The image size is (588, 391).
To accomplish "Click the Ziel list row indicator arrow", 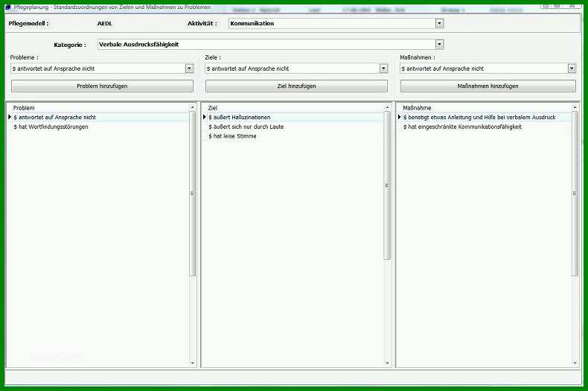I will 205,117.
